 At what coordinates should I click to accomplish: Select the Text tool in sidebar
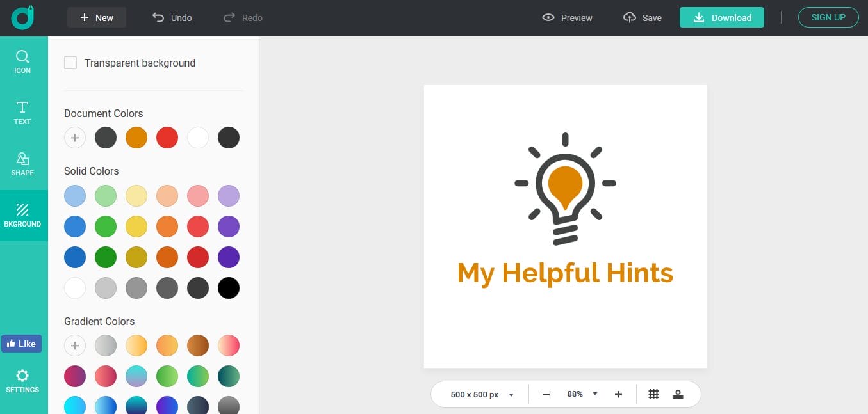[x=22, y=113]
